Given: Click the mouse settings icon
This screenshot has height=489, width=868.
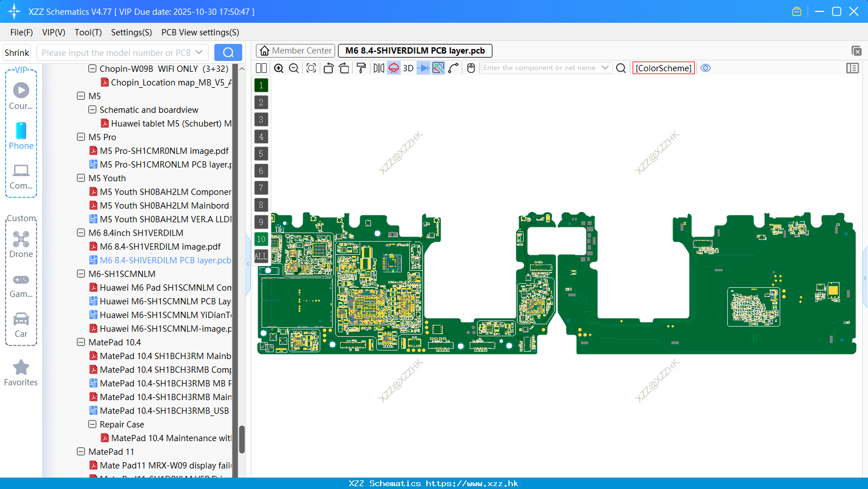Looking at the screenshot, I should [471, 68].
